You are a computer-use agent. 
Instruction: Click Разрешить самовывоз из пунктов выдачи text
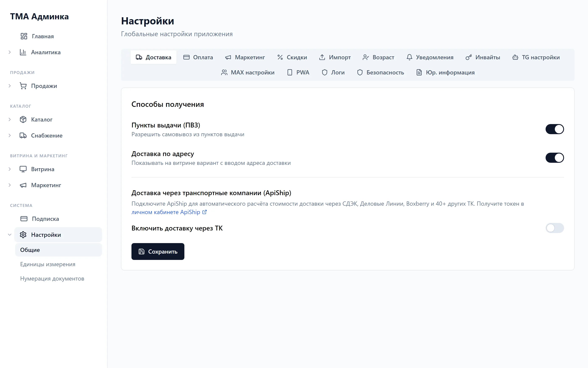coord(188,134)
